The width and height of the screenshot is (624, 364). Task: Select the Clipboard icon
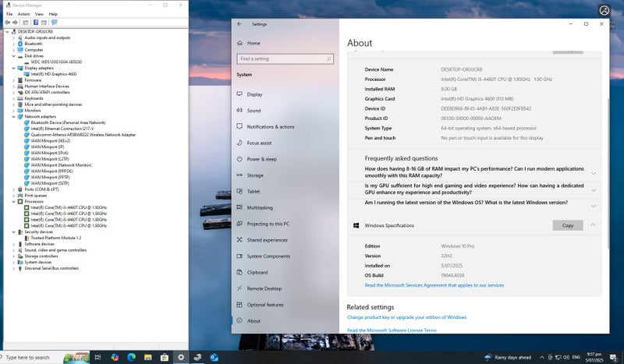click(239, 272)
